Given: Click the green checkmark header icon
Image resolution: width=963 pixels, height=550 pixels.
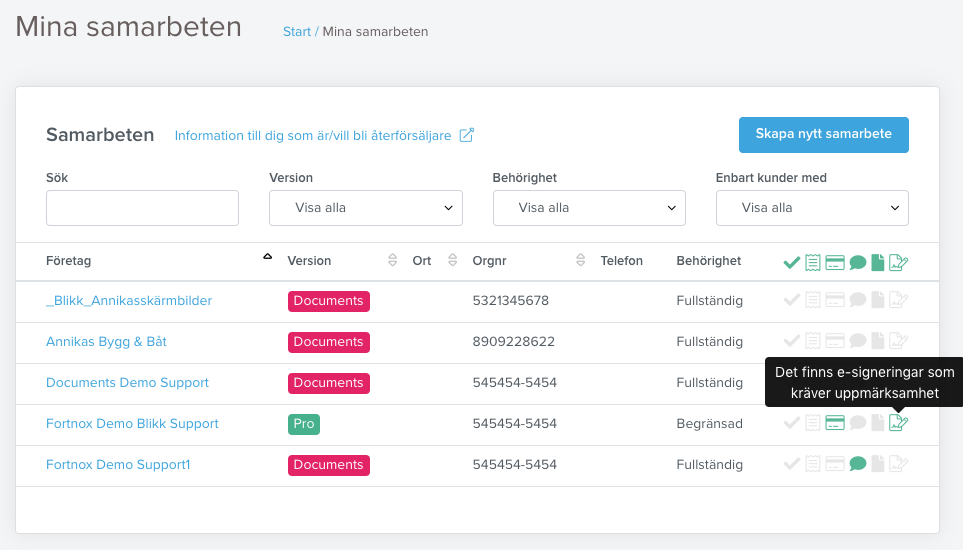Looking at the screenshot, I should tap(792, 263).
